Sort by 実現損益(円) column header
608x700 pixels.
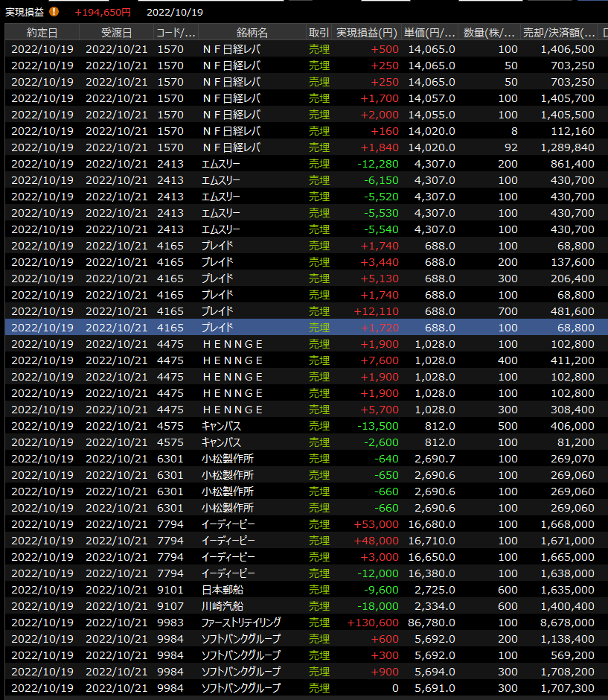click(x=367, y=33)
